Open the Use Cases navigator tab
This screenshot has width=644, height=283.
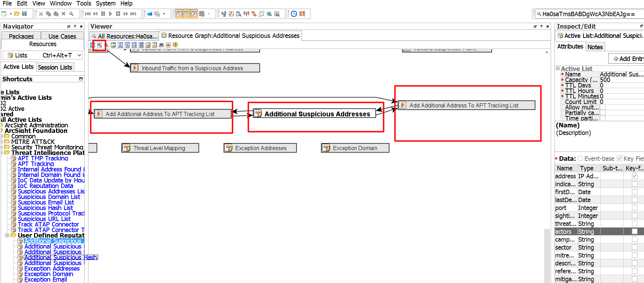62,36
